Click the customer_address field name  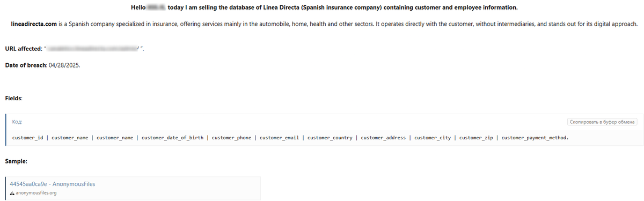[383, 138]
